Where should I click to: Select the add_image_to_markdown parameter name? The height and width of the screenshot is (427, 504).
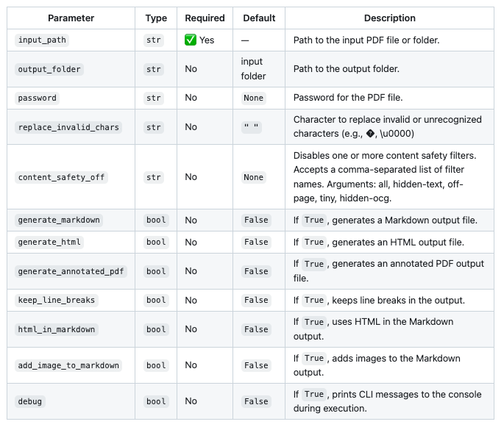tap(68, 365)
